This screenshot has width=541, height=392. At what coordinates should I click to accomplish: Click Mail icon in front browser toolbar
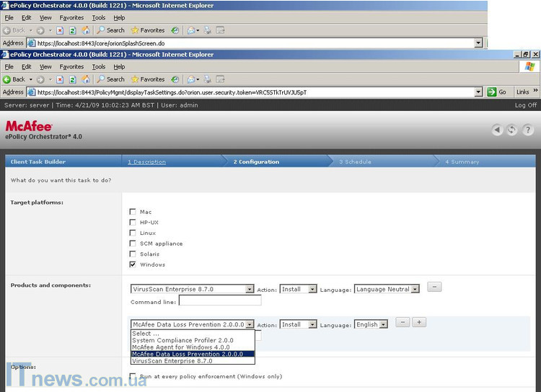tap(191, 79)
